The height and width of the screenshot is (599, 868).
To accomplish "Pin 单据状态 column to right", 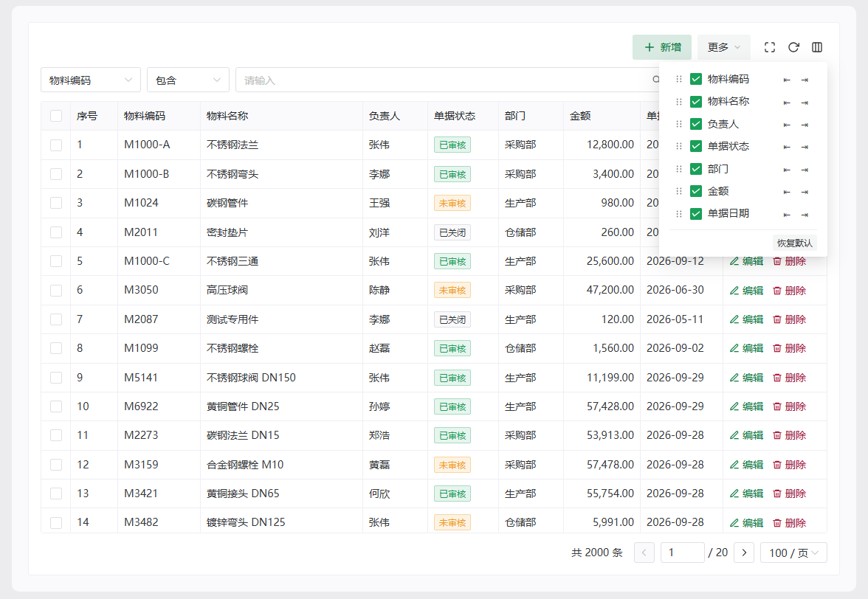I will (805, 147).
